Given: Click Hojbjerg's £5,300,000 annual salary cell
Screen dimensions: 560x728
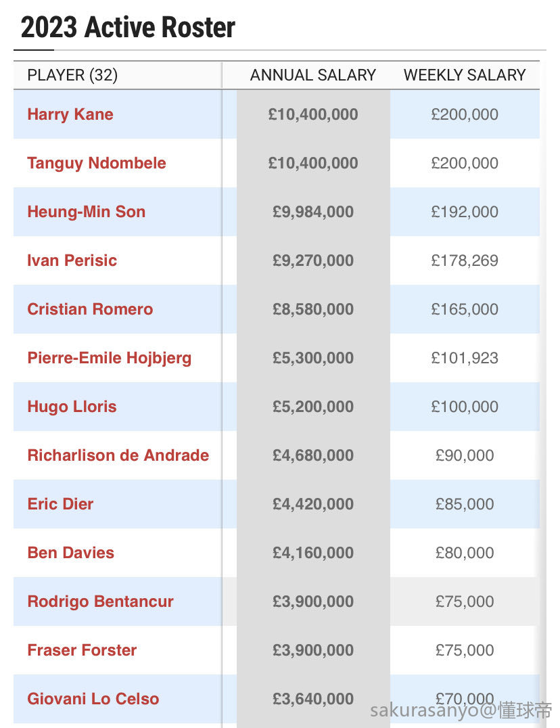Looking at the screenshot, I should click(x=313, y=358).
